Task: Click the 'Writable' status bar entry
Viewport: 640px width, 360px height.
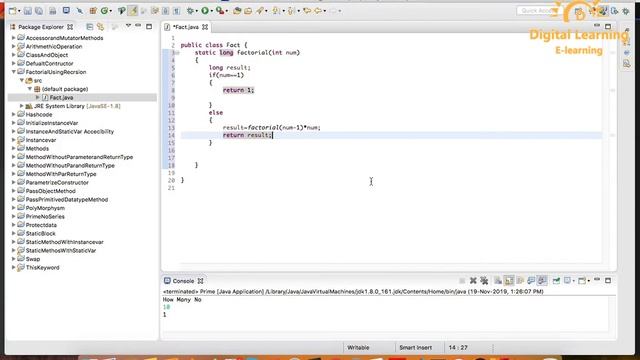Action: click(358, 348)
